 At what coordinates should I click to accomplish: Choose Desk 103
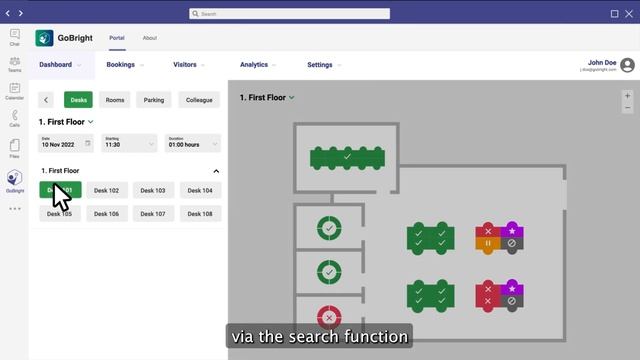[153, 190]
